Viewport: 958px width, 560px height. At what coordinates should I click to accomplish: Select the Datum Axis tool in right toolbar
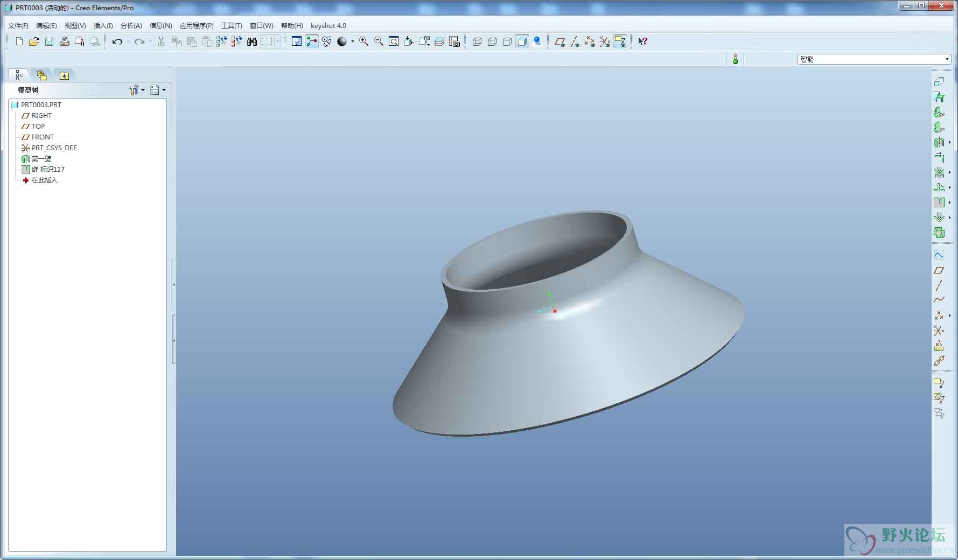[939, 285]
